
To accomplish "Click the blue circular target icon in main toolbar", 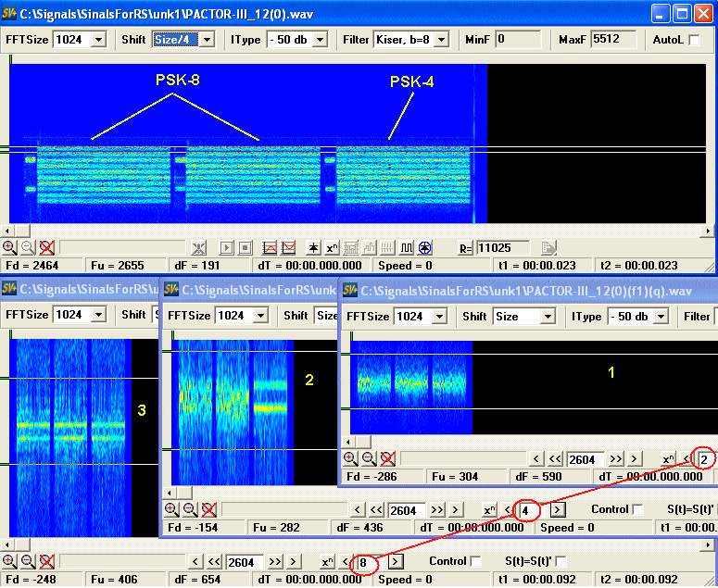I will (424, 247).
